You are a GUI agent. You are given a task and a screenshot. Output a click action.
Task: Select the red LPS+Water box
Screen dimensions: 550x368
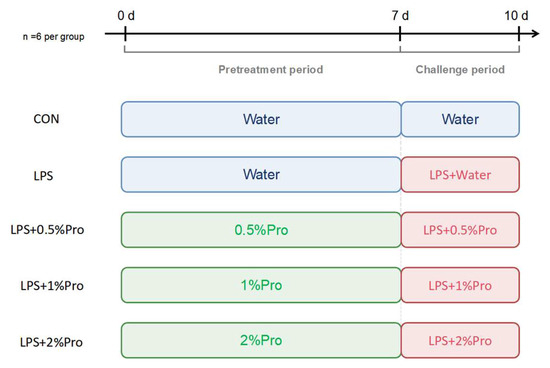(x=460, y=175)
